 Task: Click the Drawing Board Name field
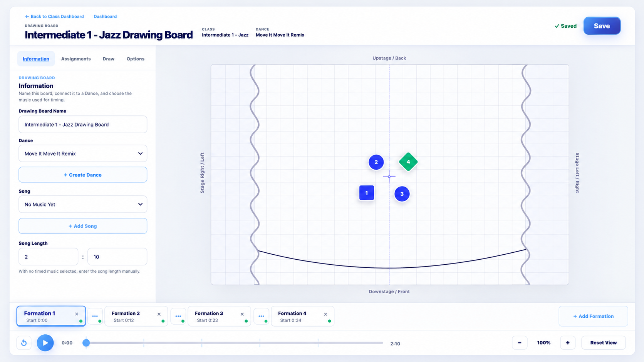83,124
